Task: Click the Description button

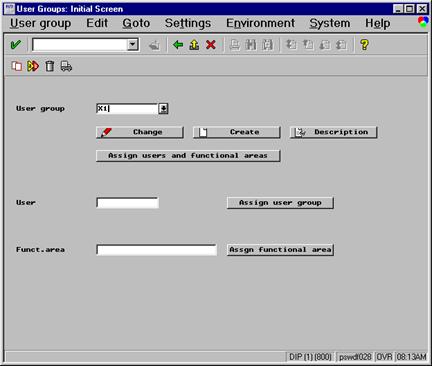Action: pyautogui.click(x=334, y=132)
